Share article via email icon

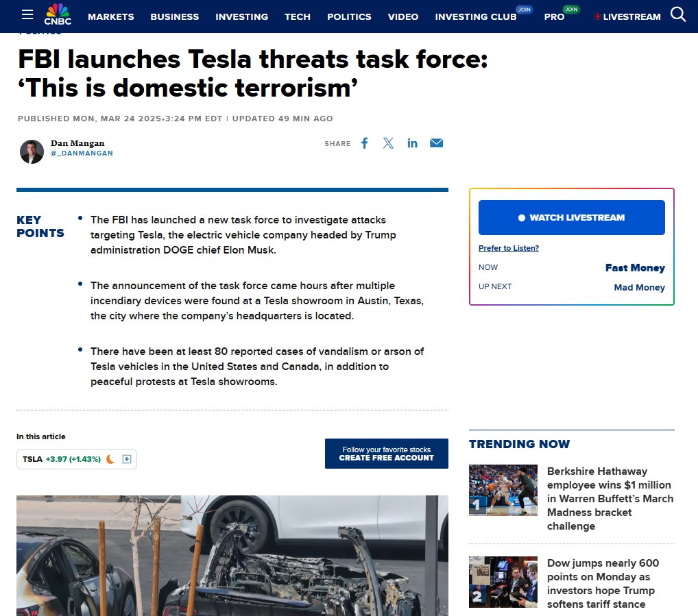436,143
